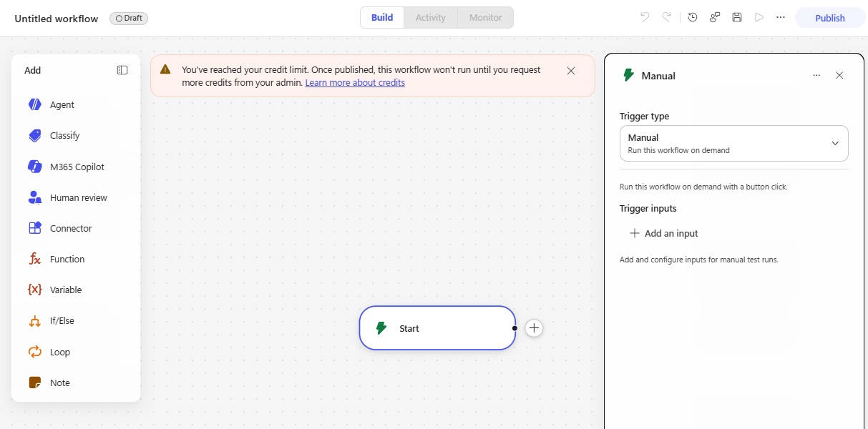Click the redo arrow in the toolbar

click(x=667, y=17)
